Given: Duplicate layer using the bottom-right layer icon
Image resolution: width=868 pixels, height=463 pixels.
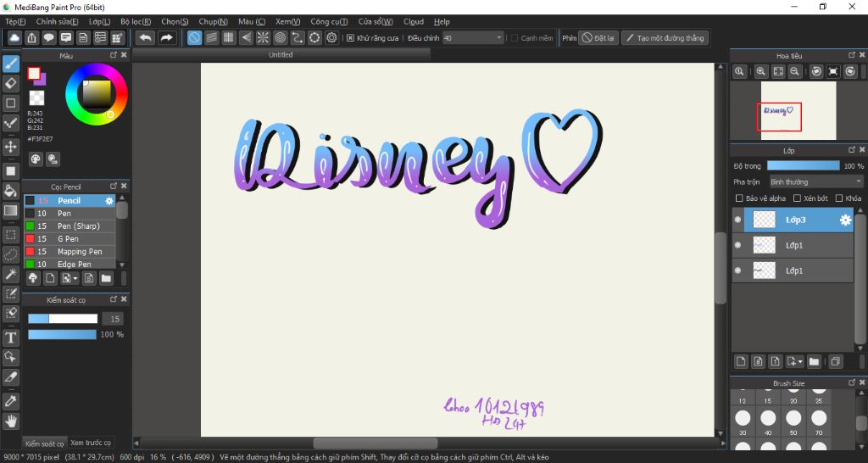Looking at the screenshot, I should 835,361.
